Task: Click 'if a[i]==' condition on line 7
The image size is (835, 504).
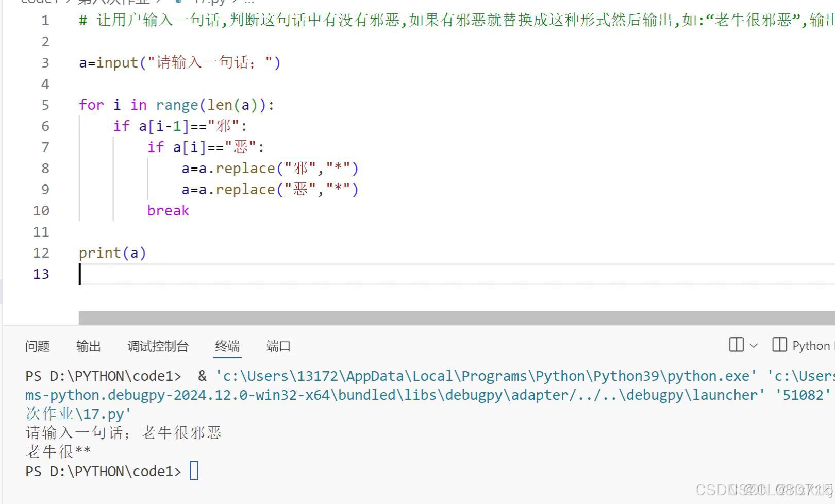Action: (x=206, y=147)
